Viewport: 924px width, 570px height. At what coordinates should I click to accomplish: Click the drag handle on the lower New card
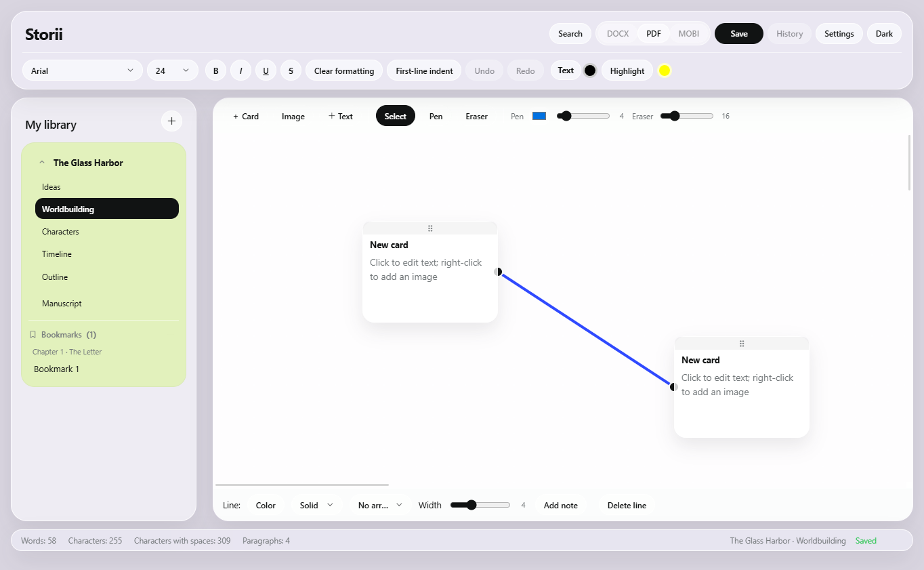click(x=742, y=344)
